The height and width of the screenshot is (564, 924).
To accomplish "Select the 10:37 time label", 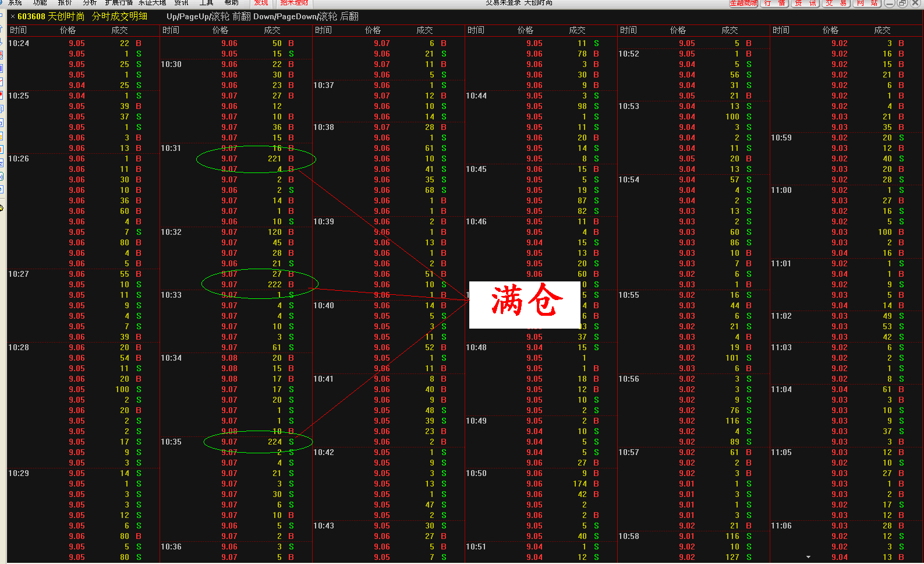I will point(324,85).
